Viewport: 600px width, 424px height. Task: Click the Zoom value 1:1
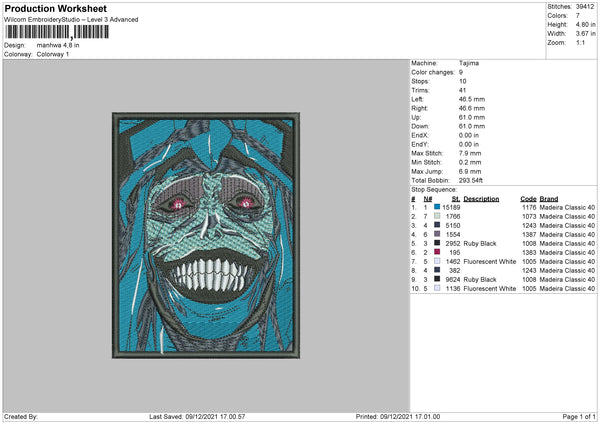tap(580, 42)
